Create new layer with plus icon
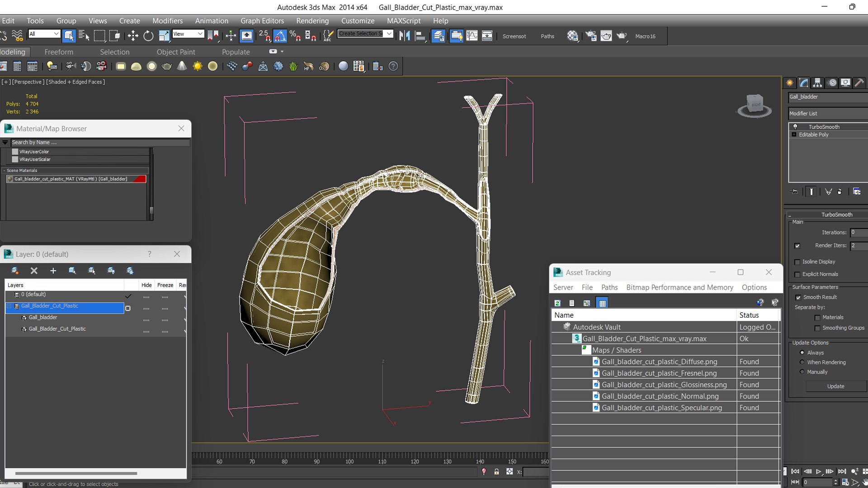This screenshot has width=868, height=488. coord(53,271)
